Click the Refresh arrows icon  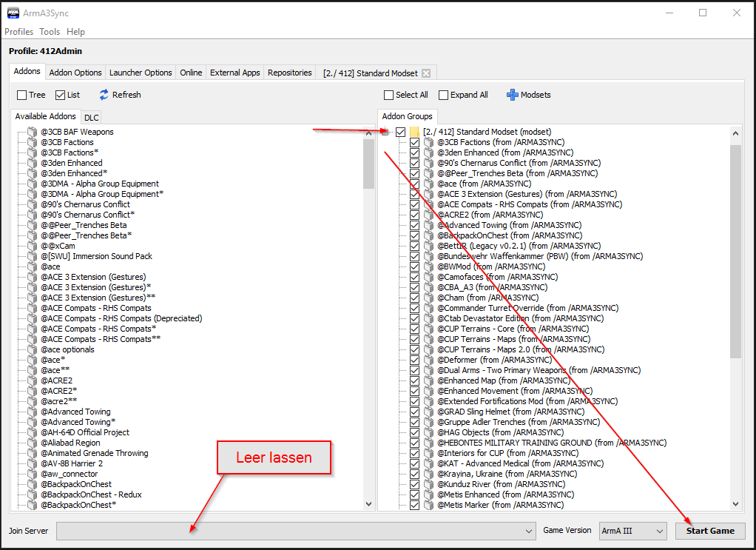(104, 95)
